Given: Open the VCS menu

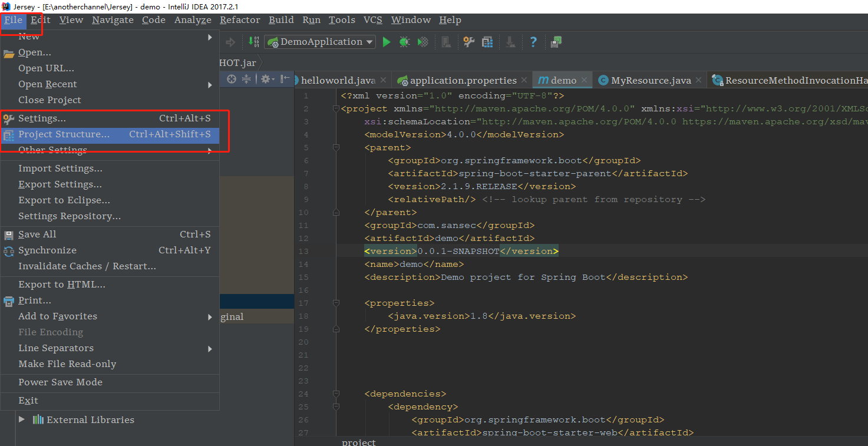Looking at the screenshot, I should pyautogui.click(x=372, y=19).
